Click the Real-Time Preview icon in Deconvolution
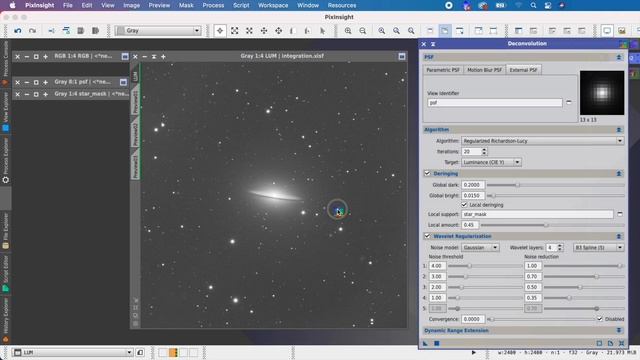Screen dimensions: 640x360 click(x=599, y=343)
